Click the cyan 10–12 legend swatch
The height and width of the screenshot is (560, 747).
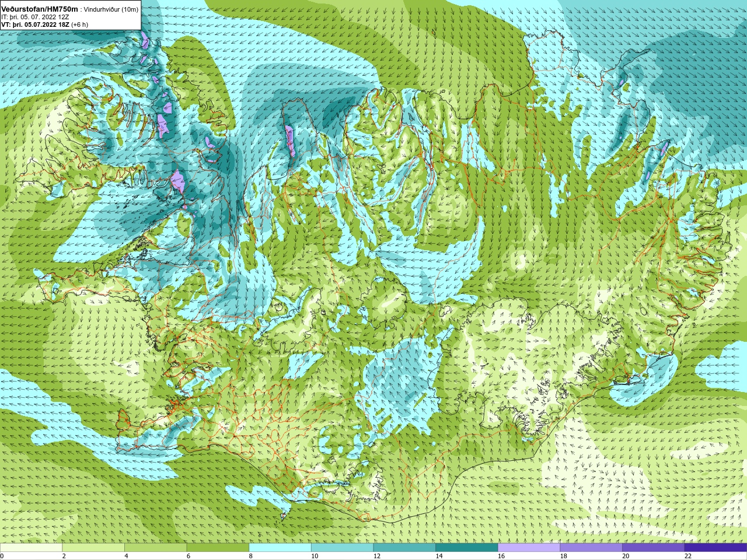tap(342, 548)
